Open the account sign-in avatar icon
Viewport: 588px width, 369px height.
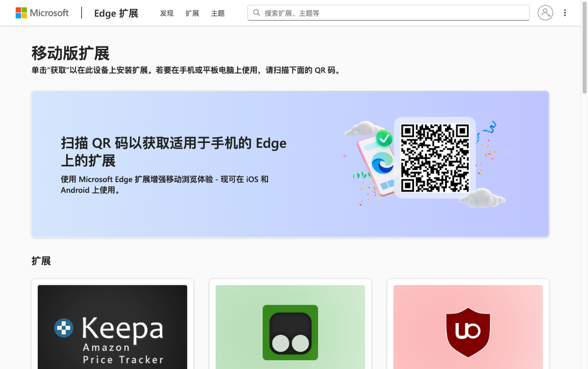pos(545,13)
